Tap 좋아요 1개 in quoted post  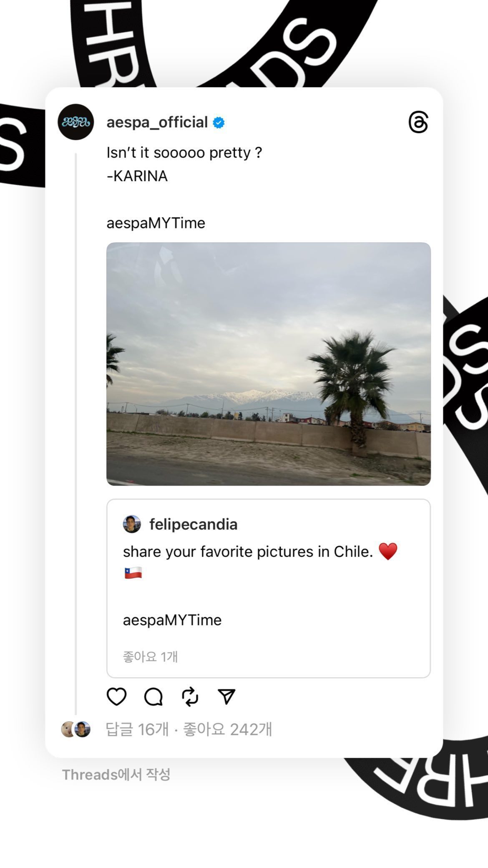150,656
